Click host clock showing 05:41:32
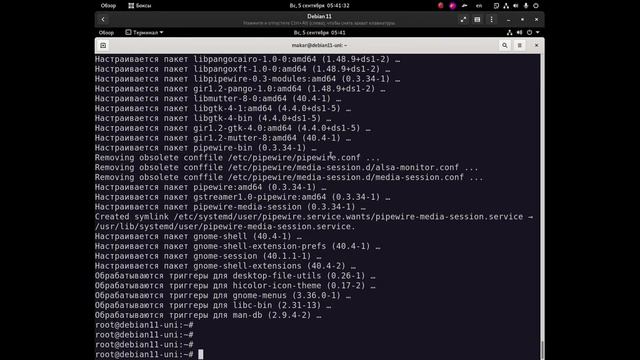The image size is (640, 360). pyautogui.click(x=320, y=6)
